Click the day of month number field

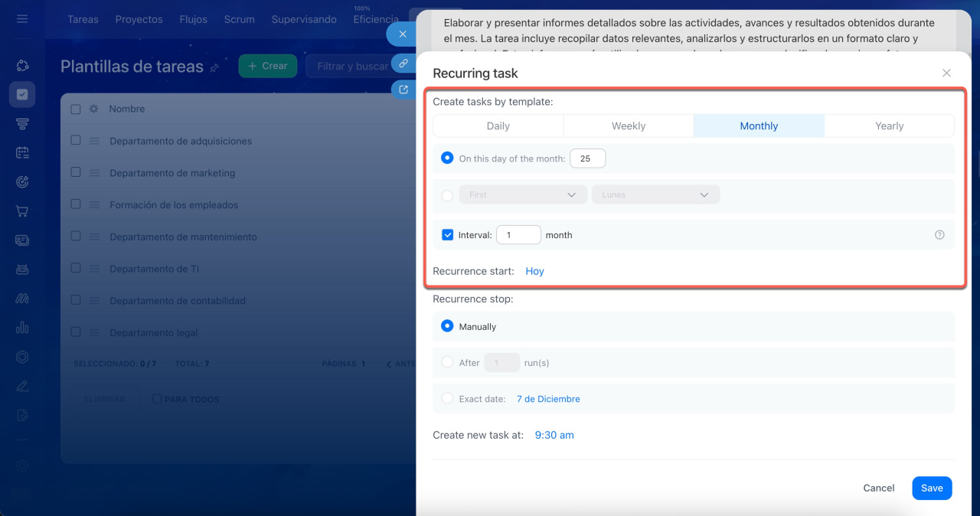(x=587, y=158)
